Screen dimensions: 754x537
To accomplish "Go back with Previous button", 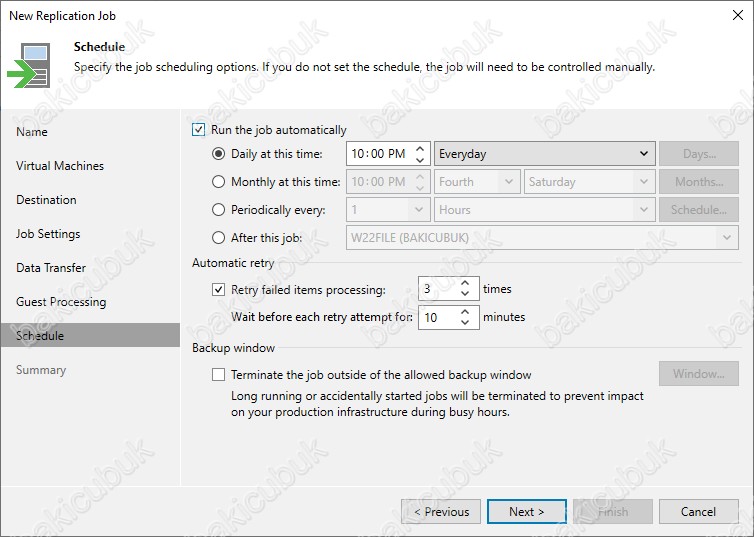I will tap(441, 512).
